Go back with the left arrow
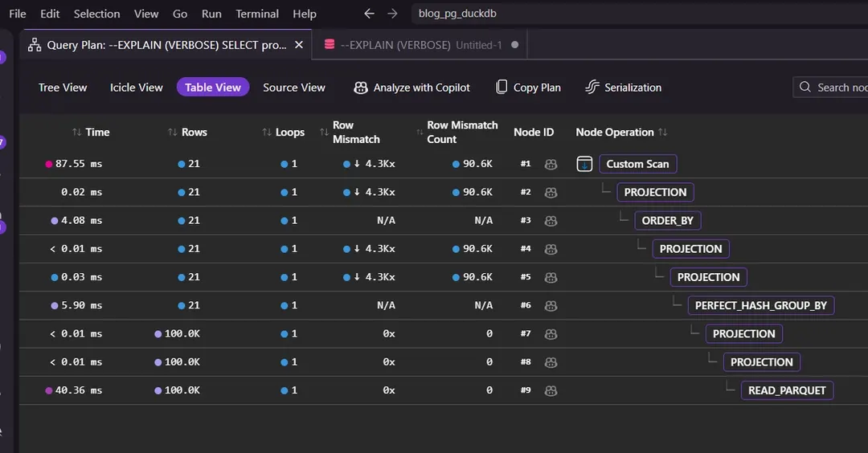The height and width of the screenshot is (453, 868). click(x=369, y=14)
